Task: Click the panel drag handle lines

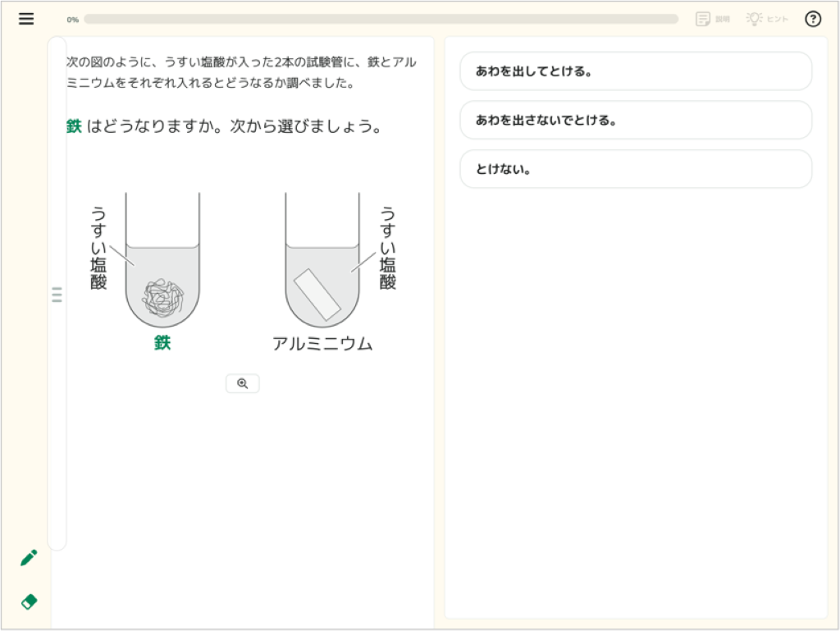Action: (57, 295)
